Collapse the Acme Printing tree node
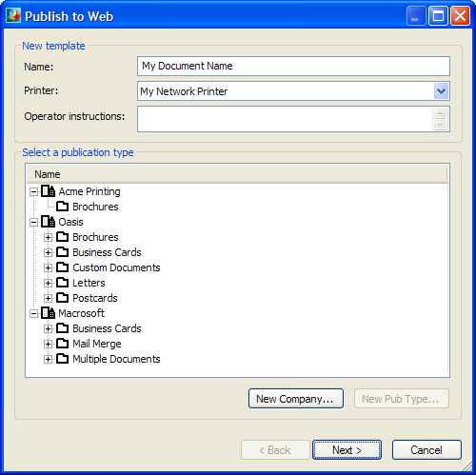The width and height of the screenshot is (476, 475). [33, 192]
